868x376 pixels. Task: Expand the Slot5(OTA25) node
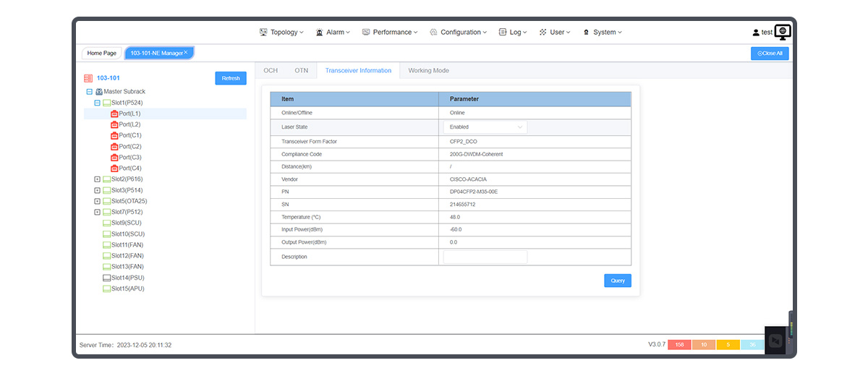tap(97, 201)
